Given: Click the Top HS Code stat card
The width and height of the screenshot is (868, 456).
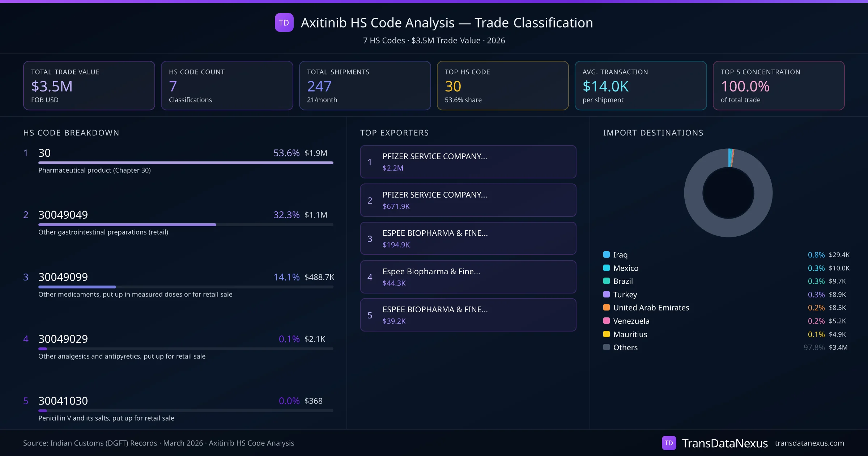Looking at the screenshot, I should coord(502,85).
